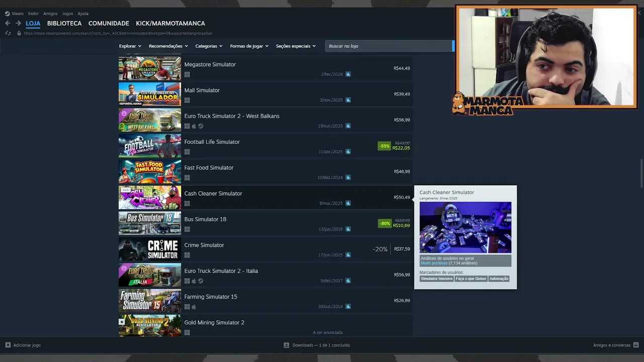Click the Windows platform icon under Megastore Simulator
Image resolution: width=644 pixels, height=362 pixels.
187,74
